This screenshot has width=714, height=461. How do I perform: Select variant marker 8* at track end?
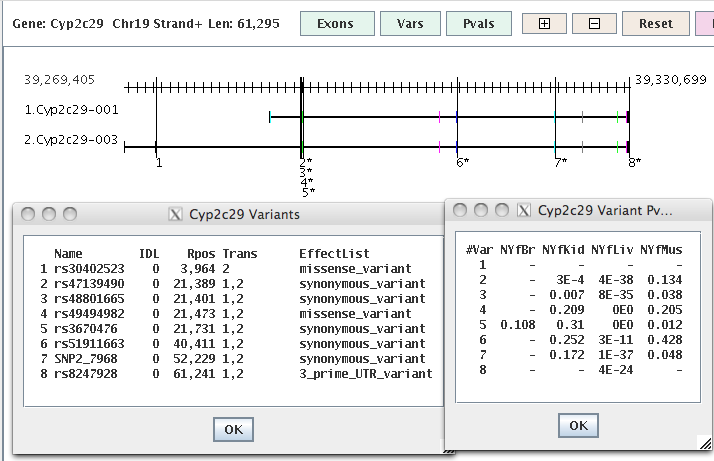pyautogui.click(x=634, y=161)
